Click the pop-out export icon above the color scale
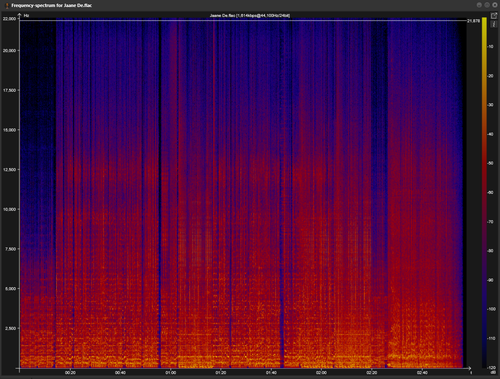 tap(494, 16)
